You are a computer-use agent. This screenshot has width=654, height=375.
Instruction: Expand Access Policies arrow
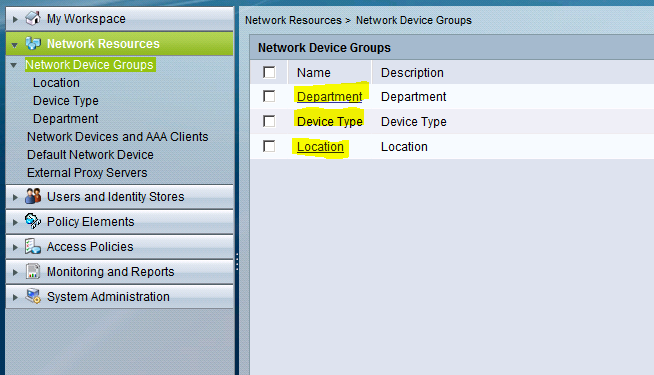tap(15, 247)
